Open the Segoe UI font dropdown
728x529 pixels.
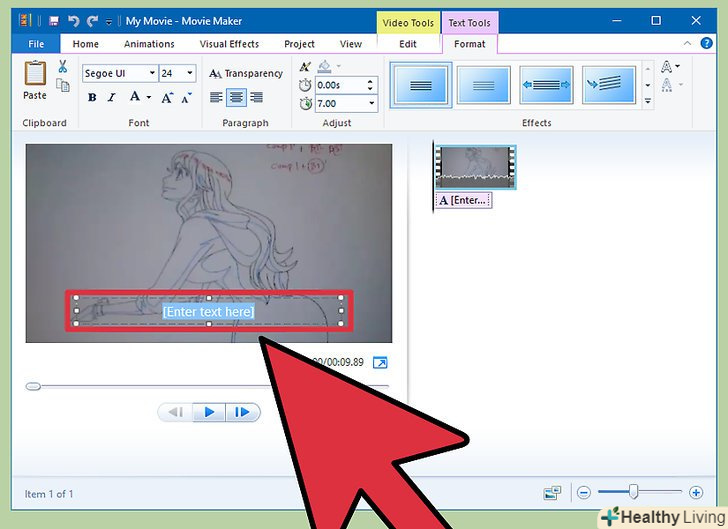(x=152, y=73)
